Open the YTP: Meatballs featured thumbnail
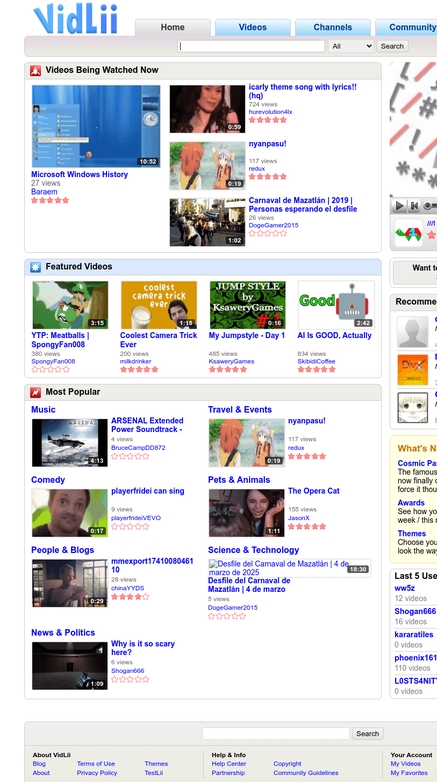 (x=70, y=305)
